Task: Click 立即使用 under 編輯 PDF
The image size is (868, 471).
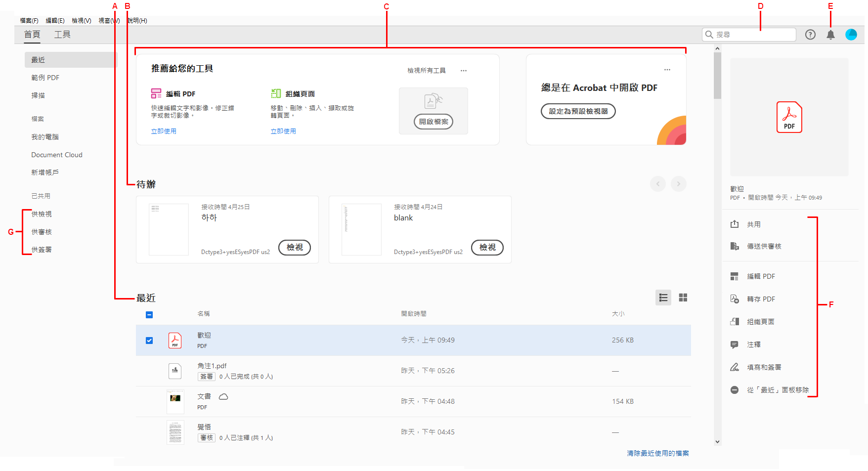Action: (x=164, y=131)
